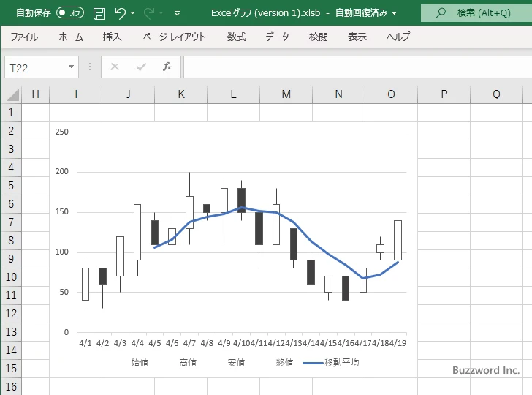Viewport: 532px width, 395px height.
Task: Open the Undo history dropdown arrow
Action: pyautogui.click(x=133, y=13)
